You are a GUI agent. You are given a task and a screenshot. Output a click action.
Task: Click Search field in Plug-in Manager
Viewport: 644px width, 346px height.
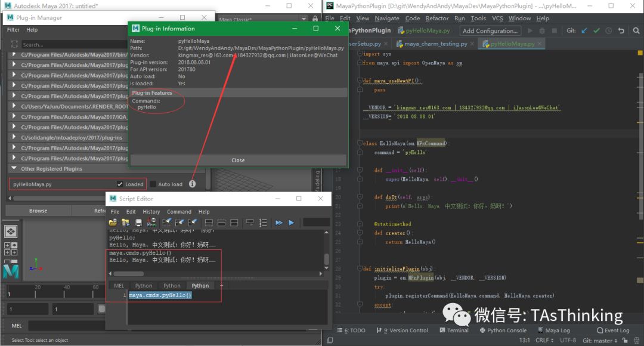pyautogui.click(x=74, y=44)
